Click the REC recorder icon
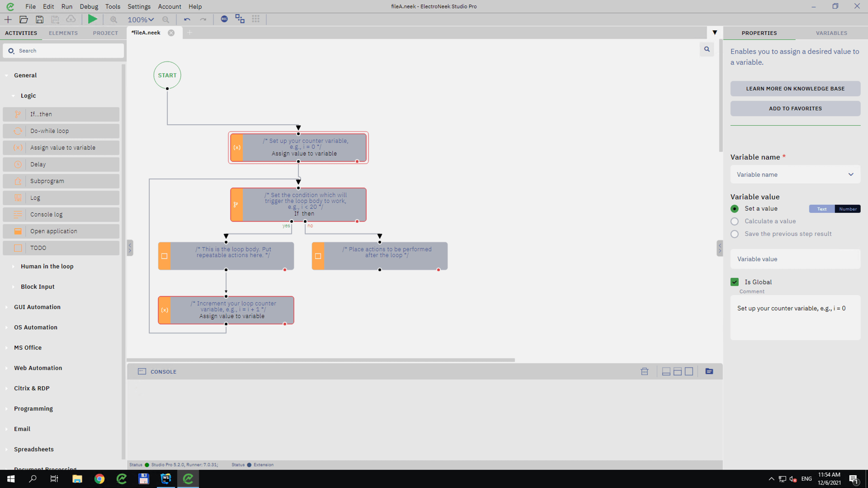This screenshot has height=488, width=868. pos(224,19)
